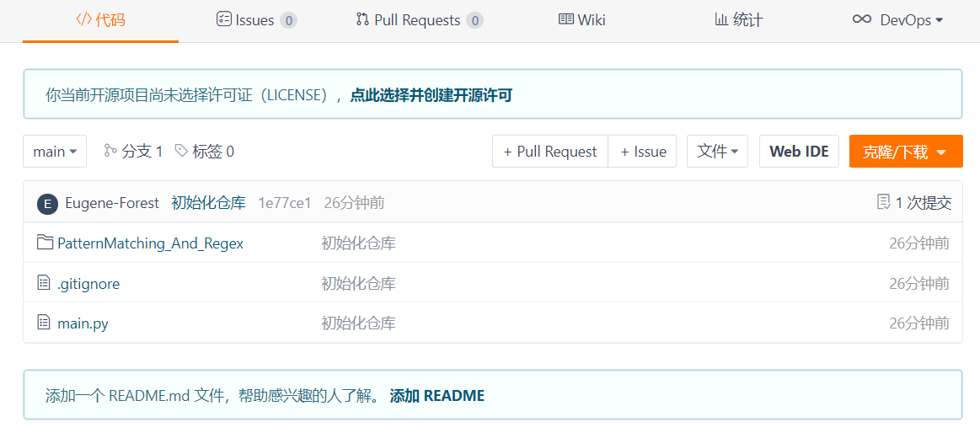The width and height of the screenshot is (980, 438).
Task: Click the .gitignore file icon
Action: 43,283
